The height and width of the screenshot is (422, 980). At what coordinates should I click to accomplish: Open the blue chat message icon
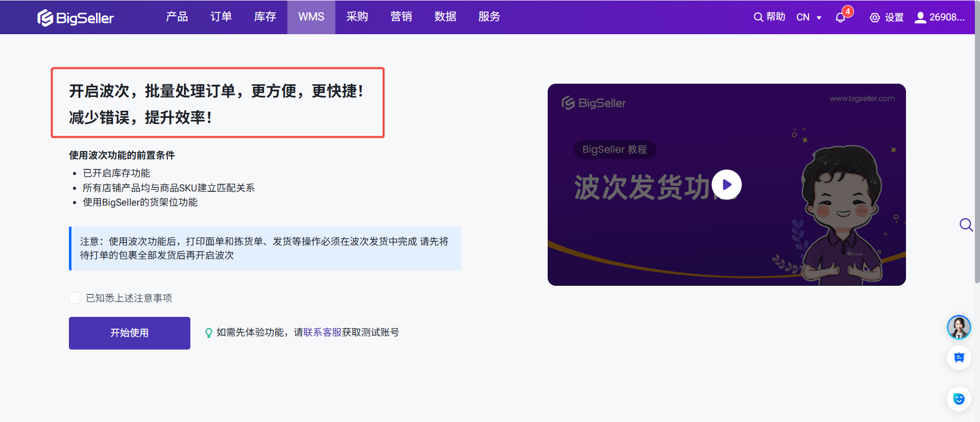pos(959,358)
